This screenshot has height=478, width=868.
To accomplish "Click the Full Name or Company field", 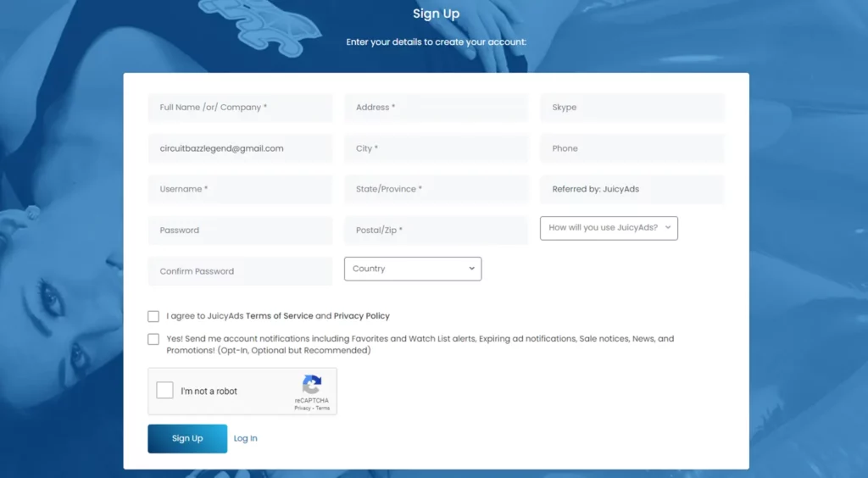I will (240, 108).
